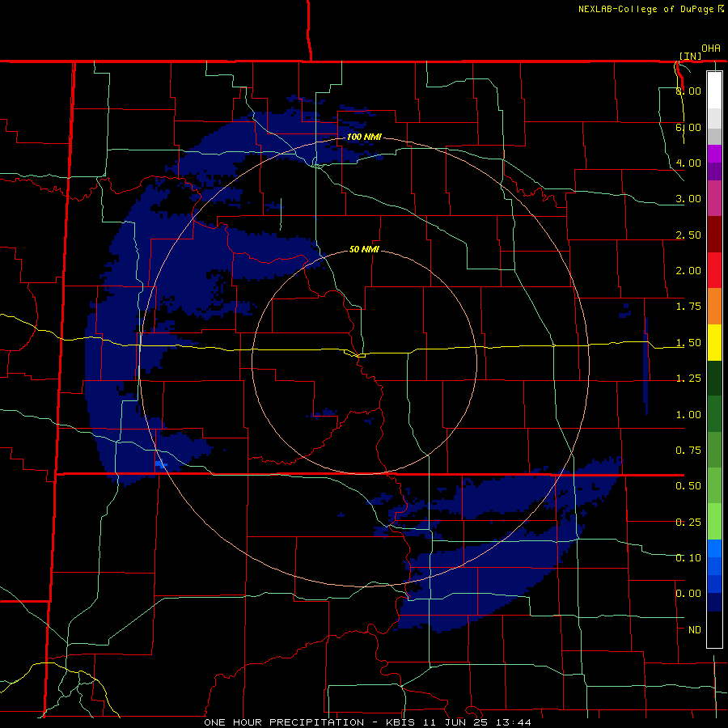Select the black ND swatch on color scale
Viewport: 728px width, 728px height.
(714, 629)
